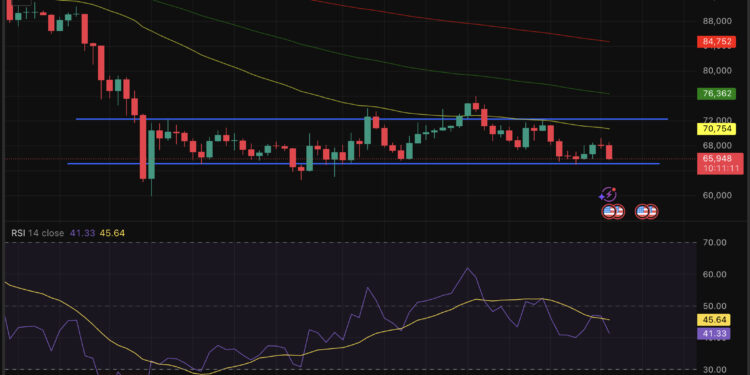750x375 pixels.
Task: Click the 68,000 price axis label
Action: click(717, 145)
